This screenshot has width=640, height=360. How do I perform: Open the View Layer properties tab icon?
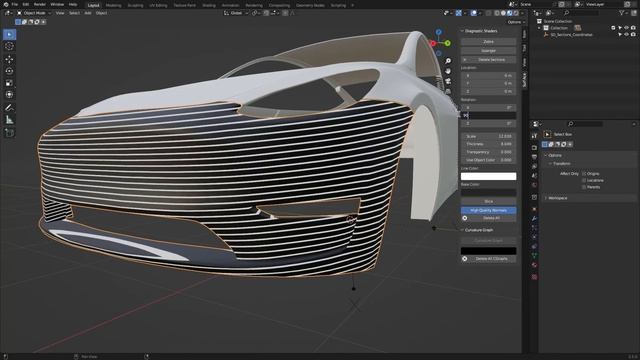[534, 167]
